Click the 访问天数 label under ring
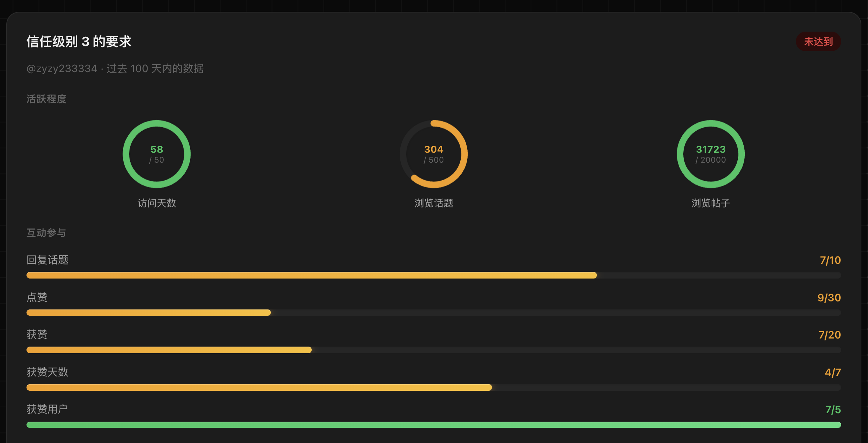868x443 pixels. click(157, 203)
